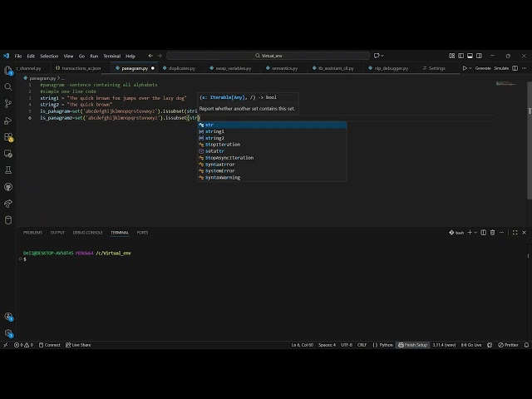
Task: Open the Help menu
Action: point(131,56)
